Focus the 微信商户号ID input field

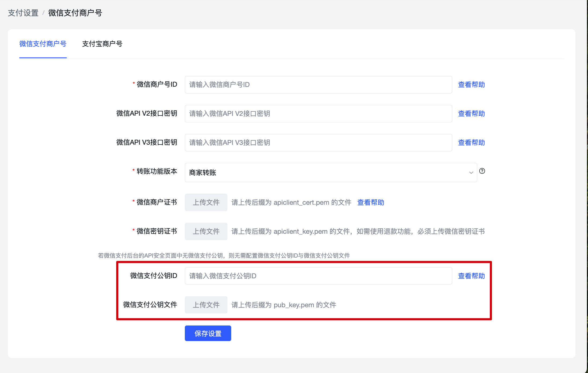click(318, 85)
